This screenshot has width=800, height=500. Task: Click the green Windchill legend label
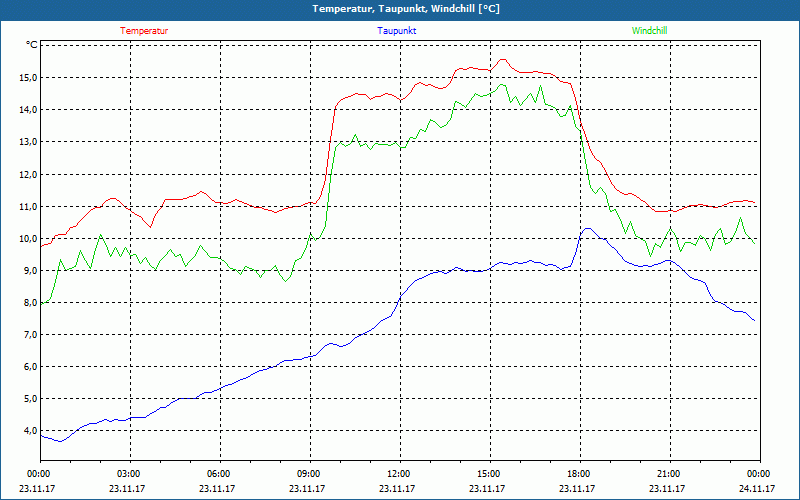[649, 31]
